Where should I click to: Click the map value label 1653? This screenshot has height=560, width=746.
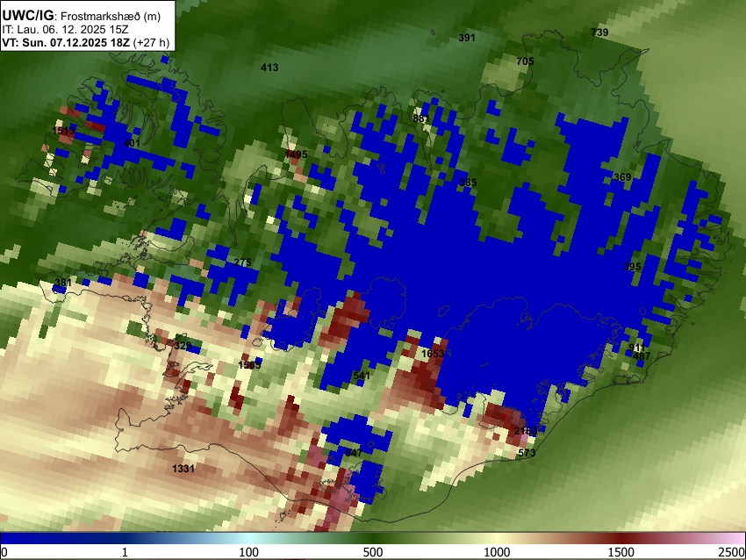[x=433, y=354]
